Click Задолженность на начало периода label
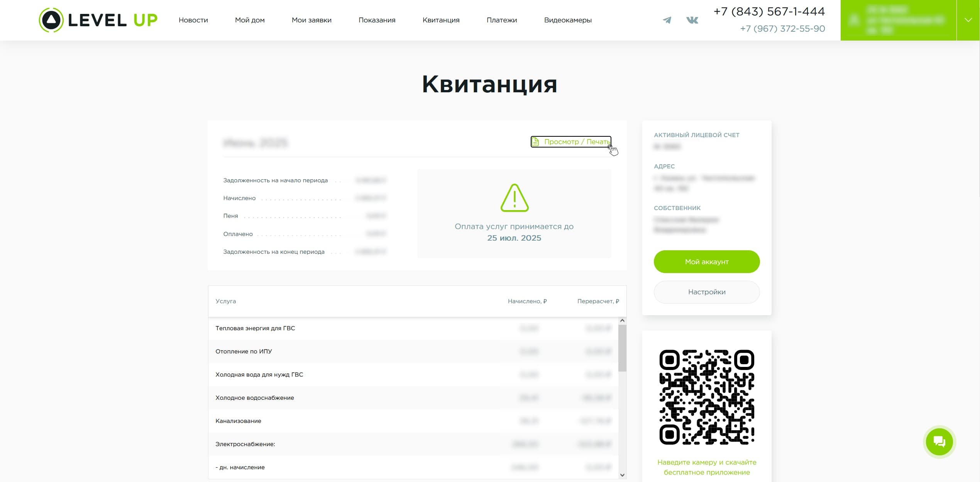This screenshot has width=980, height=482. coord(275,180)
